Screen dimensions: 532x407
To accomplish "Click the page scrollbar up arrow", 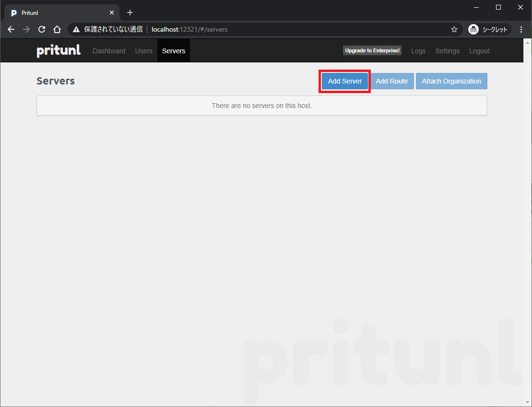I will (527, 43).
